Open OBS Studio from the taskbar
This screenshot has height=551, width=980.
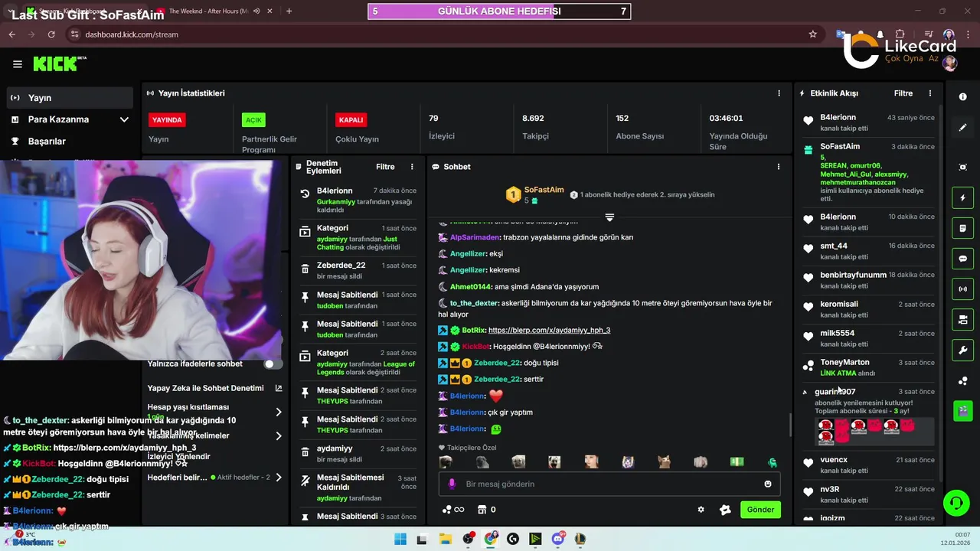click(468, 539)
